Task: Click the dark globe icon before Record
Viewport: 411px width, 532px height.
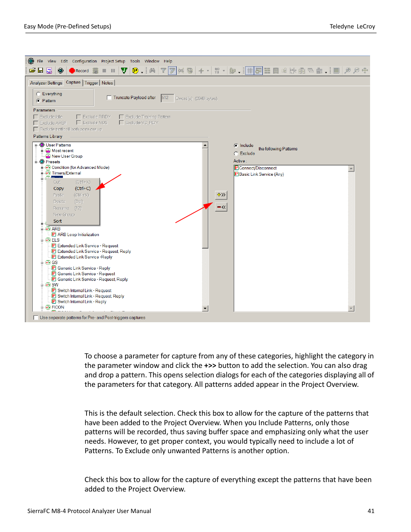Action: [61, 71]
